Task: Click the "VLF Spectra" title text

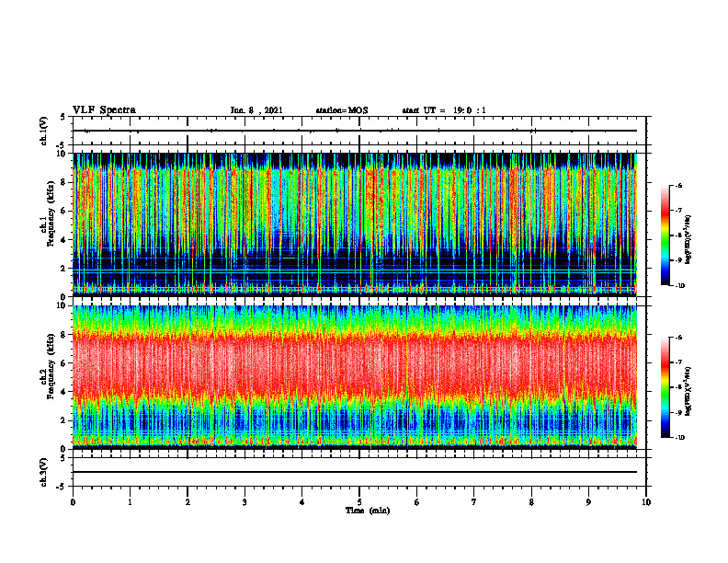Action: point(104,110)
